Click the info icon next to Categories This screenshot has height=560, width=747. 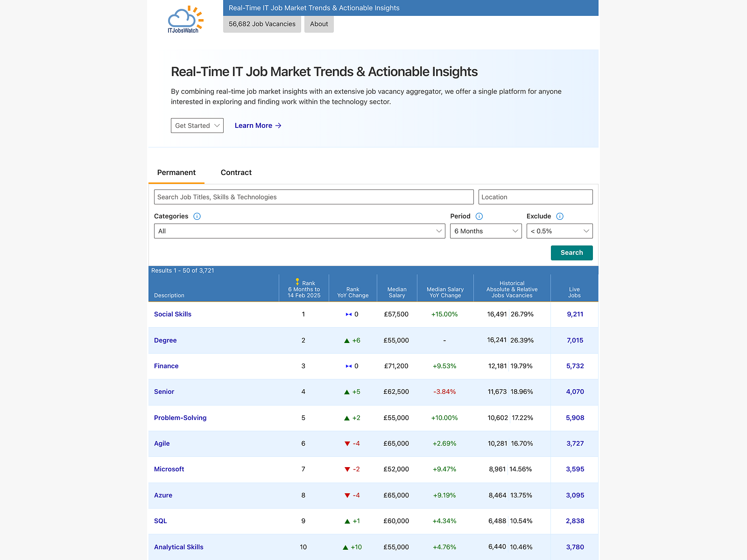[197, 216]
